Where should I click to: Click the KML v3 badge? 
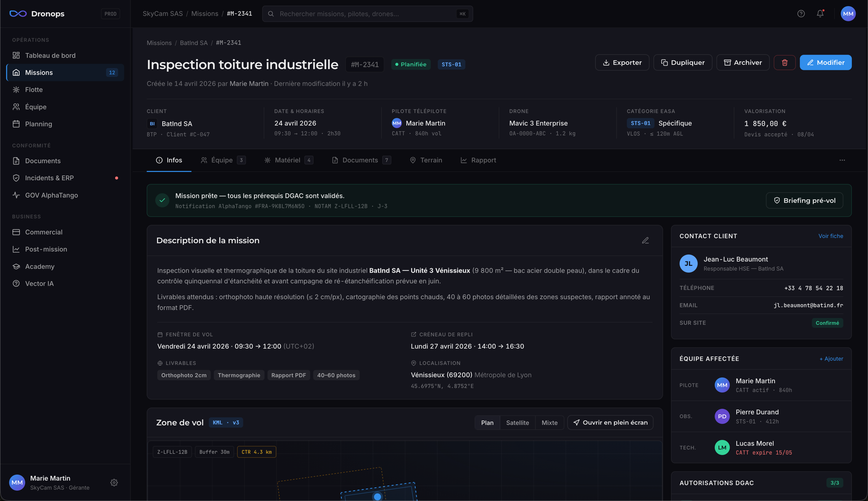coord(226,422)
